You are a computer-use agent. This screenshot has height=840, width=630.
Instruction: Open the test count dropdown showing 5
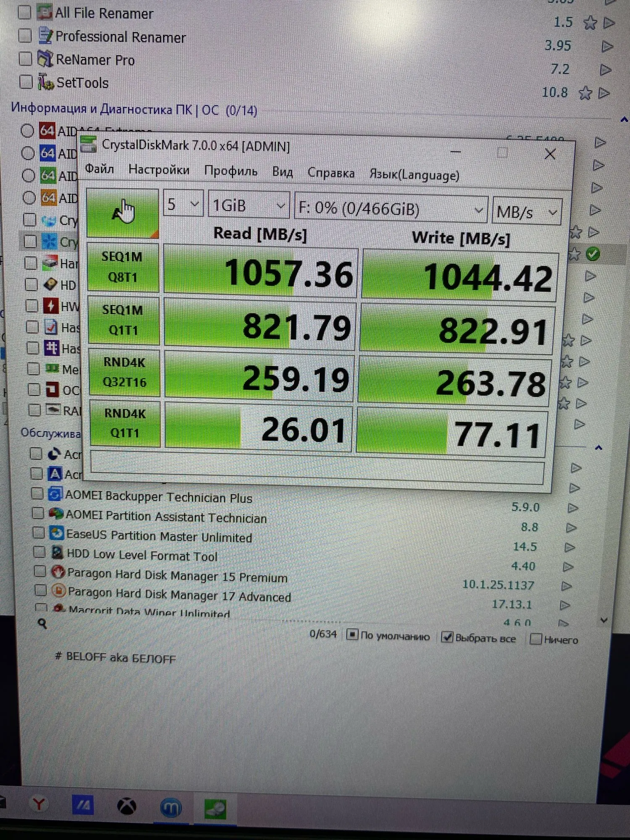[x=183, y=204]
